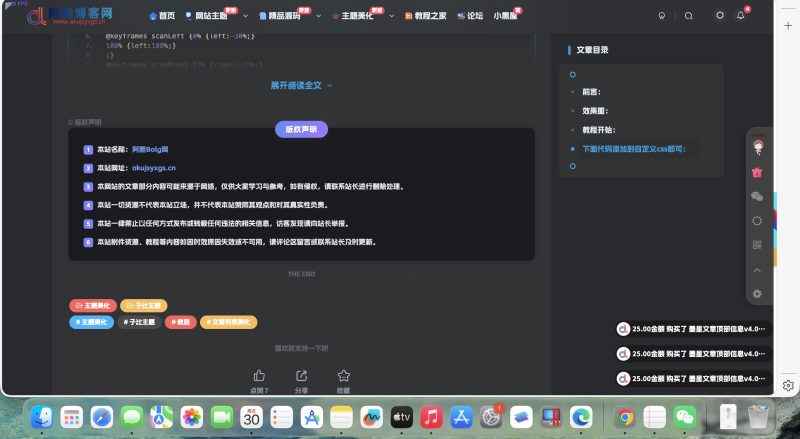
Task: Jump to 前言: in table of contents
Action: [x=591, y=92]
